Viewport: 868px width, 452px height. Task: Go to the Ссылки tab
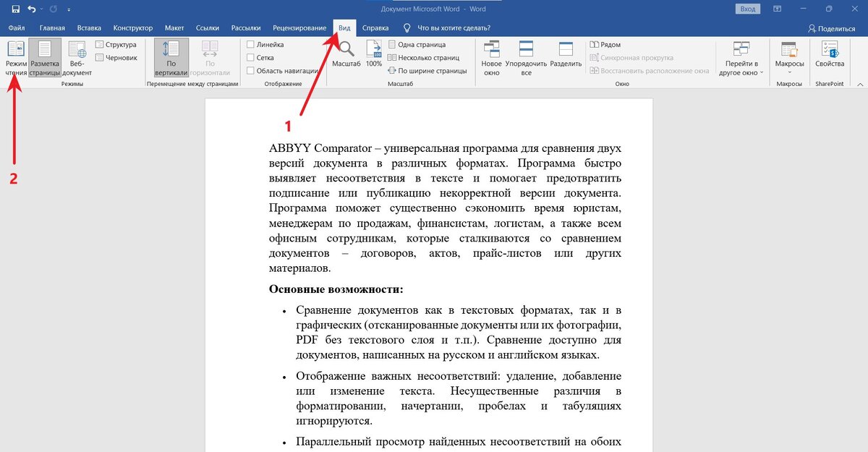tap(208, 28)
